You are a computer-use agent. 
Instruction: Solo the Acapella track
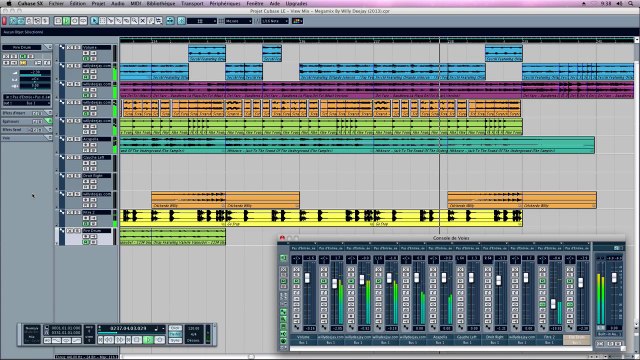click(77, 139)
